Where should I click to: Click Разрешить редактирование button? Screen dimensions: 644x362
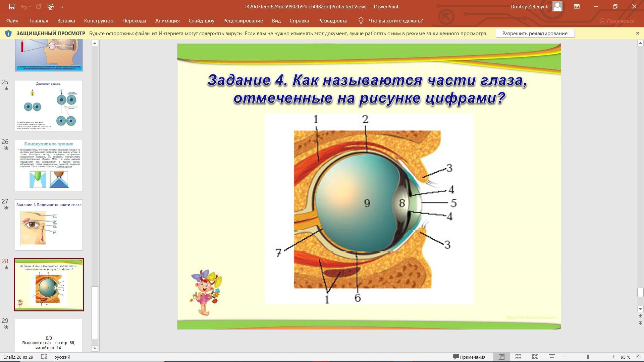pos(535,34)
